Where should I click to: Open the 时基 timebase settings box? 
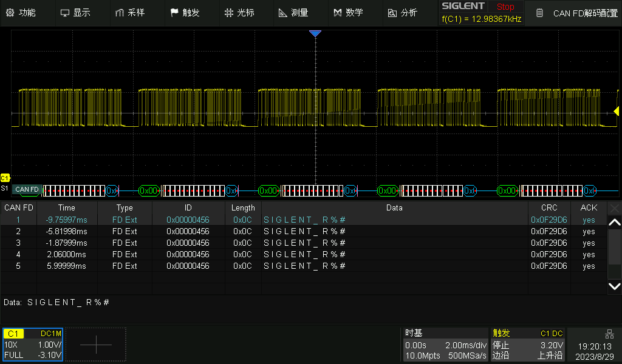445,344
